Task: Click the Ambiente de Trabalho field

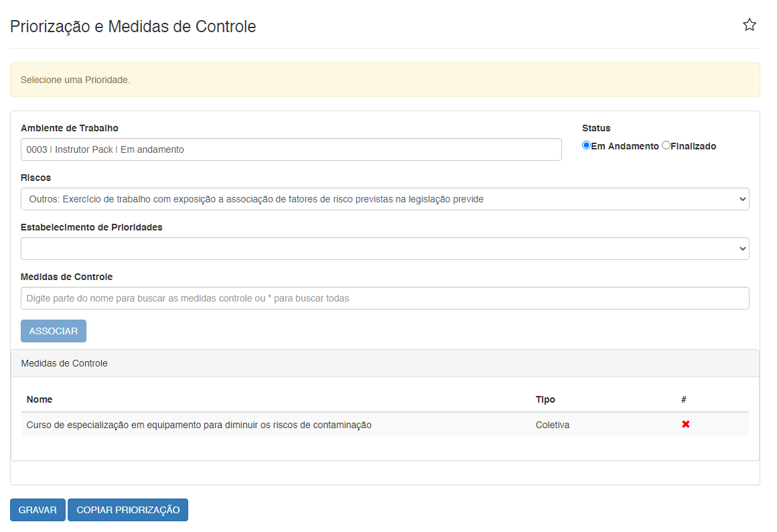Action: point(291,149)
